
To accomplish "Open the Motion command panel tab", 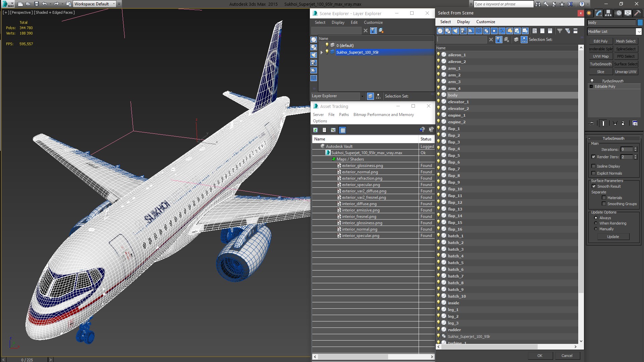I will [x=619, y=13].
